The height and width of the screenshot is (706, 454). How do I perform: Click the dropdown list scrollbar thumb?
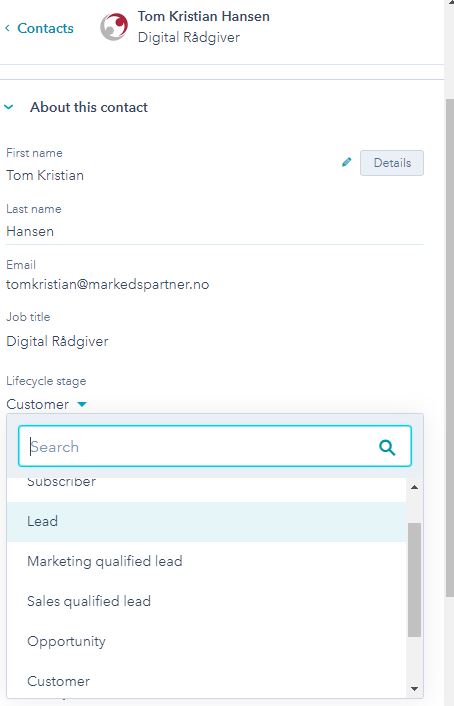pyautogui.click(x=414, y=580)
